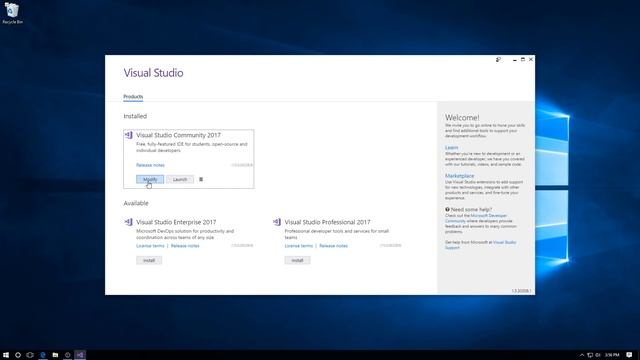
Task: Open Release notes for Professional 2017
Action: [x=333, y=246]
